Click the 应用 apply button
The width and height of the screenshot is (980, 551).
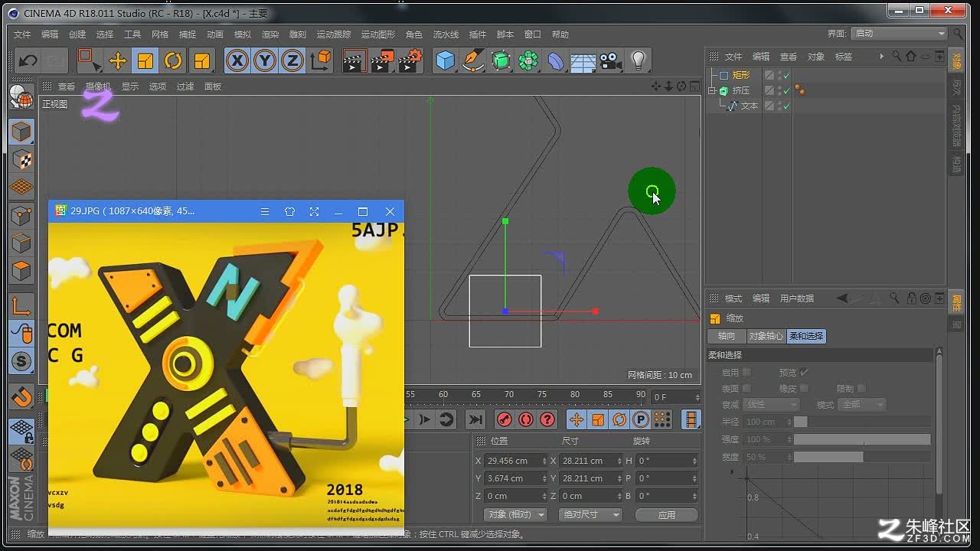667,515
